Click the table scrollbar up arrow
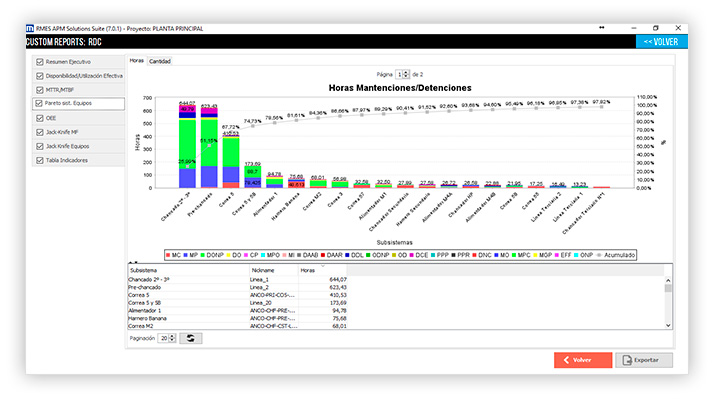Screen dimensions: 716x399 pyautogui.click(x=668, y=280)
